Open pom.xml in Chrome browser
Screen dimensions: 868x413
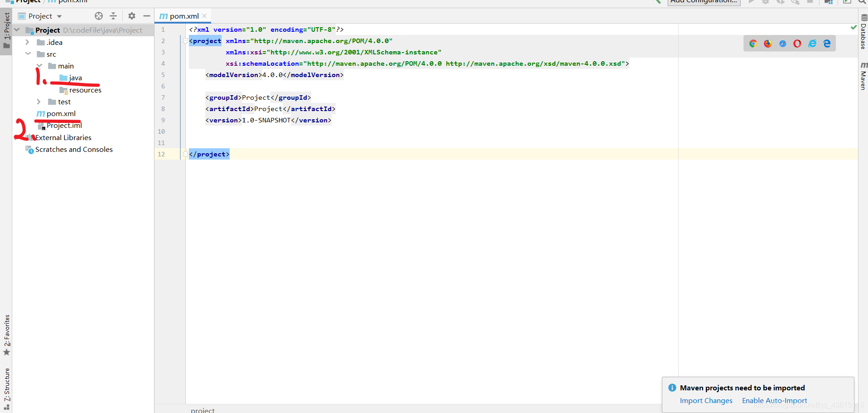click(x=753, y=44)
